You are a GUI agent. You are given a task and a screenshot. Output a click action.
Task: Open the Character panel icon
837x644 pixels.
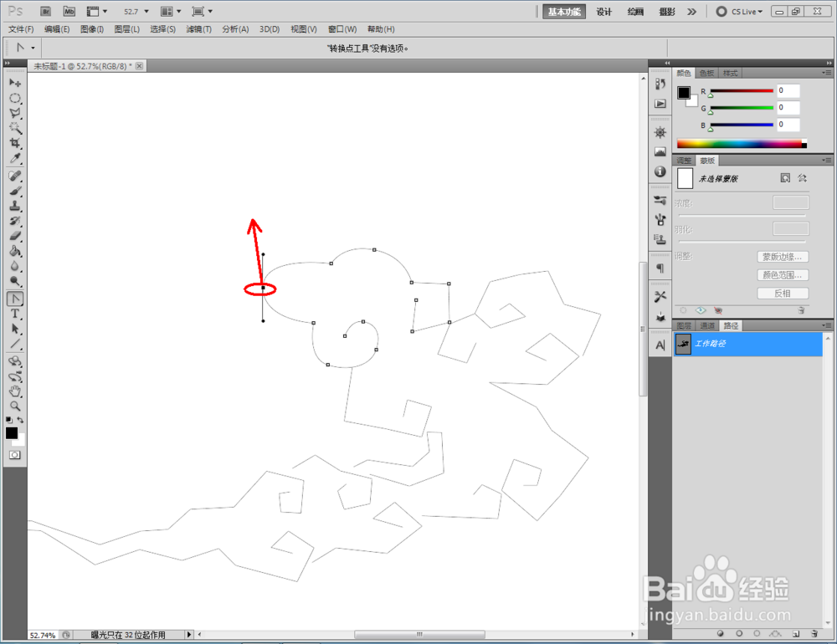[660, 345]
